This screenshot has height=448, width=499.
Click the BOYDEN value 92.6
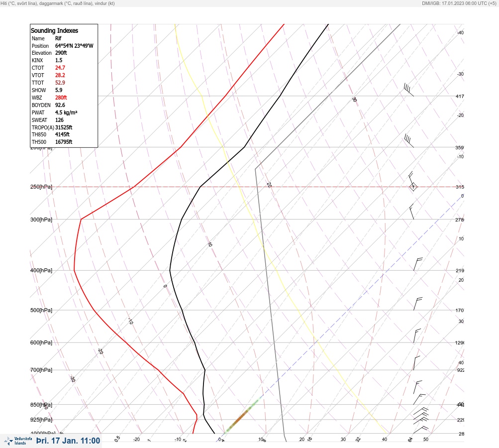60,105
